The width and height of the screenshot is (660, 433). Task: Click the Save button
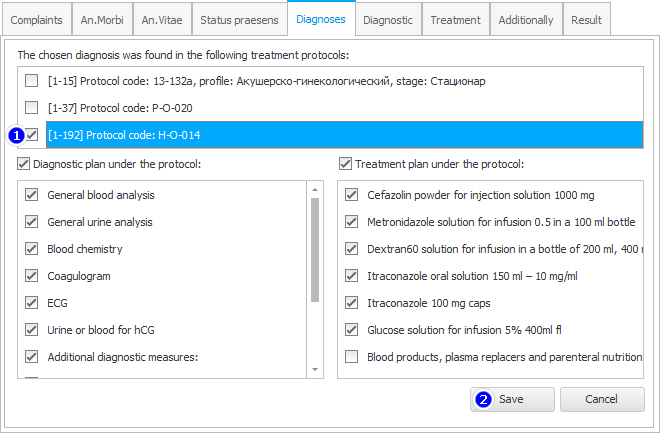pyautogui.click(x=512, y=399)
